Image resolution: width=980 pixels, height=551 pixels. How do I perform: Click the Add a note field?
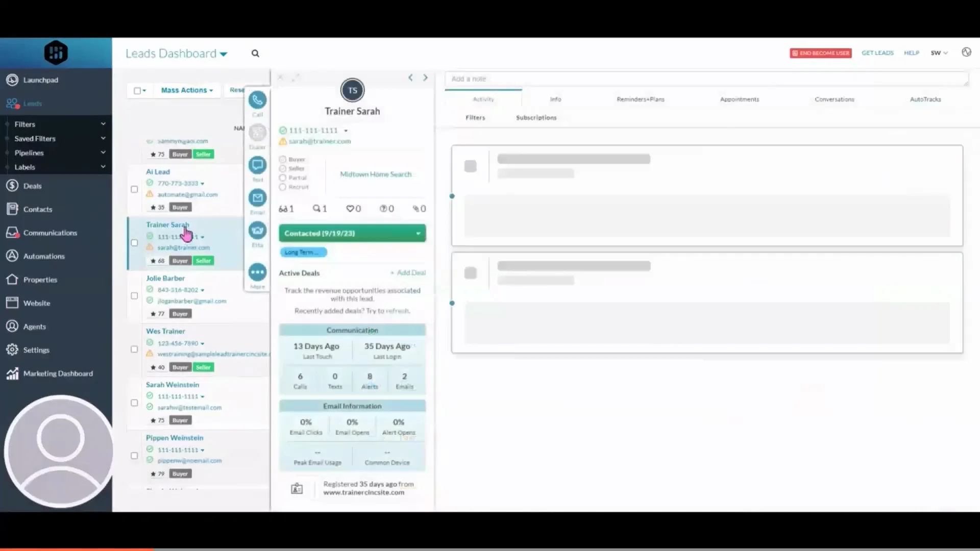(x=706, y=79)
